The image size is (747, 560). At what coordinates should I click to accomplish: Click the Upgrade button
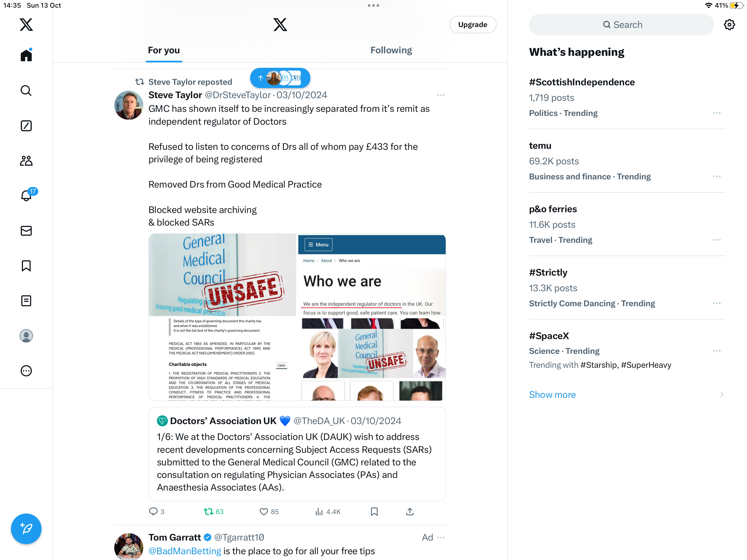pyautogui.click(x=472, y=25)
